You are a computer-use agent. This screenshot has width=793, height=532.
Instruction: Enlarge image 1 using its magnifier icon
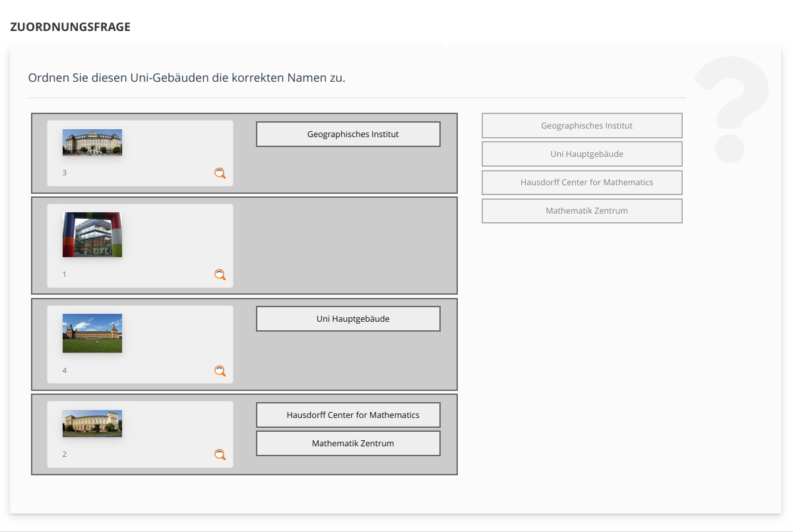(220, 275)
